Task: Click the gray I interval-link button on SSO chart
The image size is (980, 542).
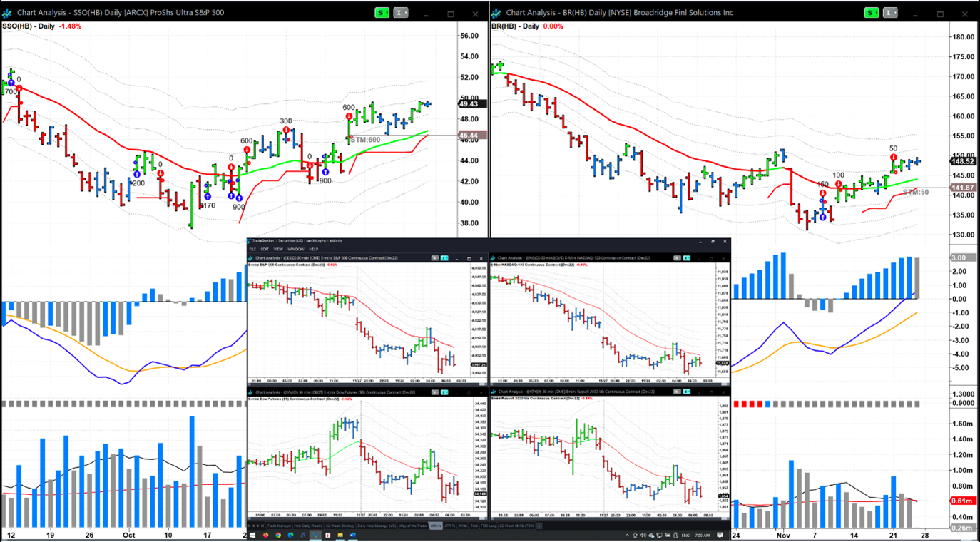Action: click(402, 13)
